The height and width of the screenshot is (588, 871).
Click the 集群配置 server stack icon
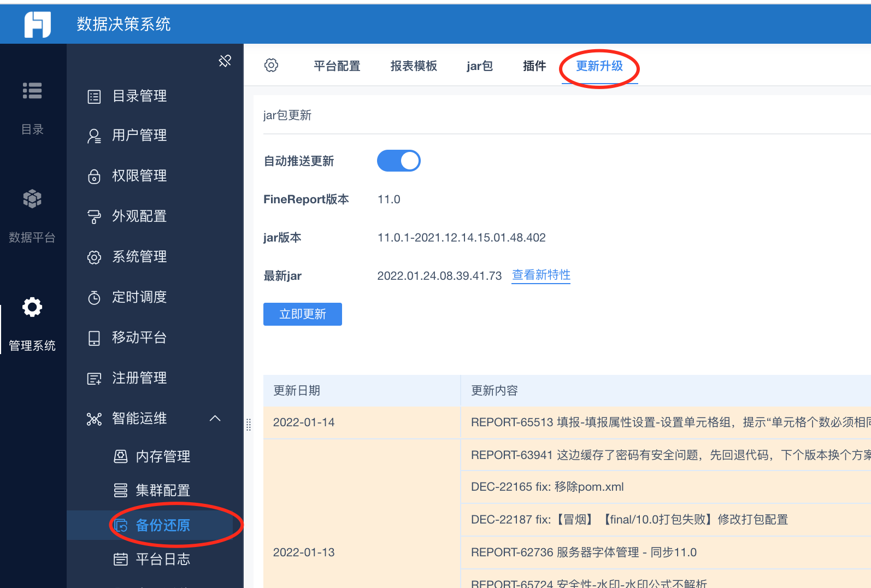coord(120,490)
